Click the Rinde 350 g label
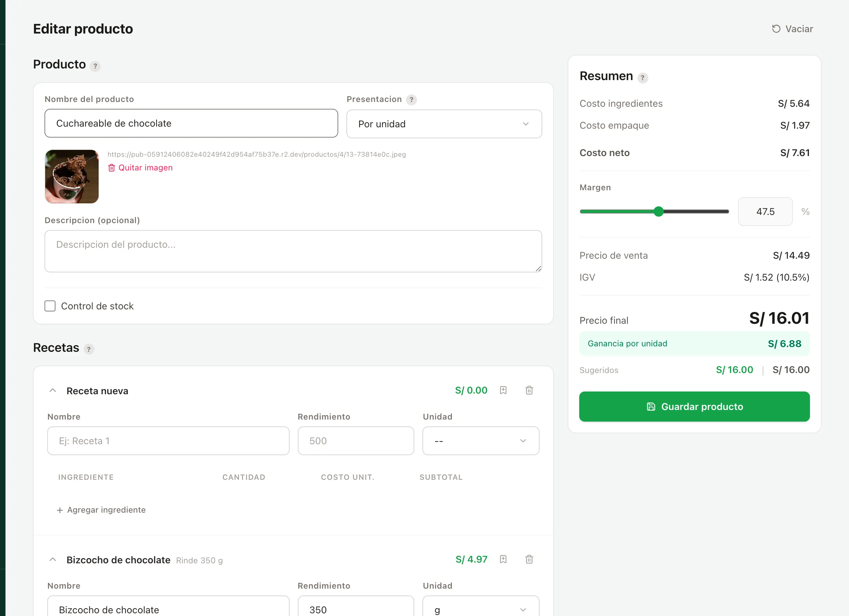 point(199,560)
